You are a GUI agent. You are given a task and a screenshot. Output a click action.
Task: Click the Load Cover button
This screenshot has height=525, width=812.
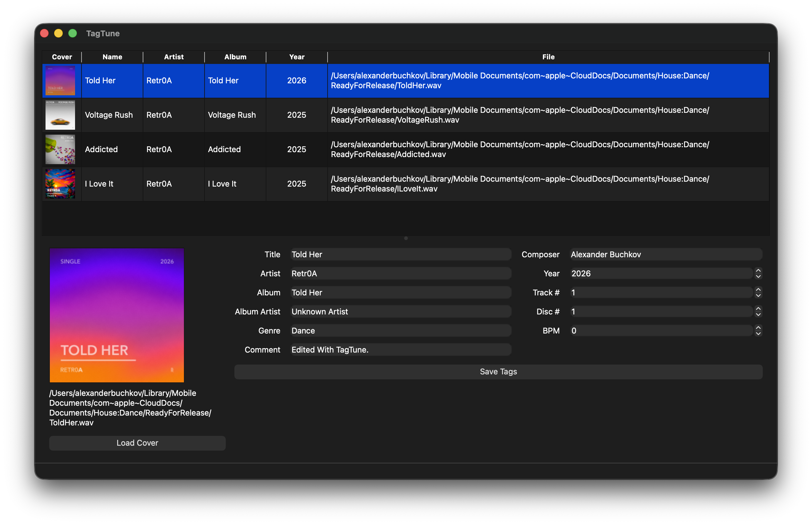pyautogui.click(x=137, y=443)
